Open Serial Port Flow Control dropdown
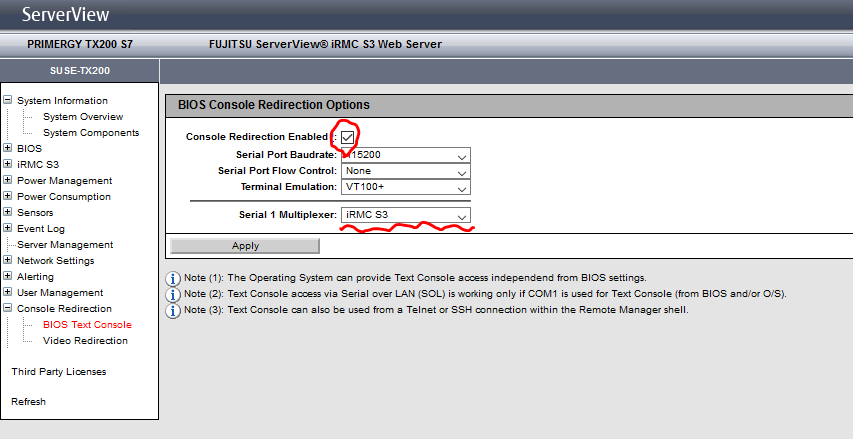The width and height of the screenshot is (853, 439). (x=406, y=171)
